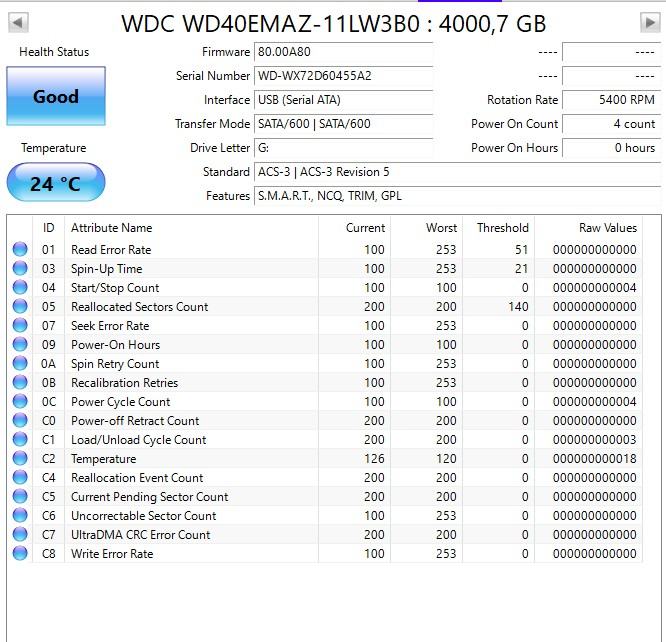Click the disk title WDC WD40EMAZ-11LW3B0

pyautogui.click(x=271, y=23)
